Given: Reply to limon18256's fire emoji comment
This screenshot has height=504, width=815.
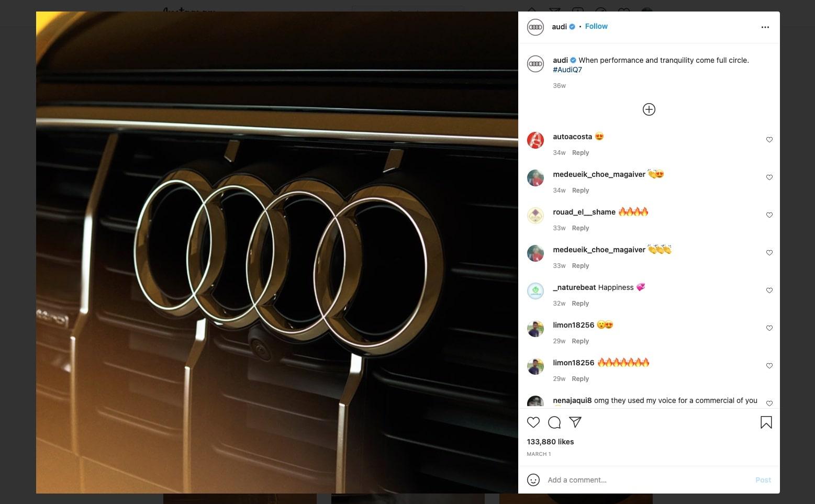Looking at the screenshot, I should coord(580,379).
